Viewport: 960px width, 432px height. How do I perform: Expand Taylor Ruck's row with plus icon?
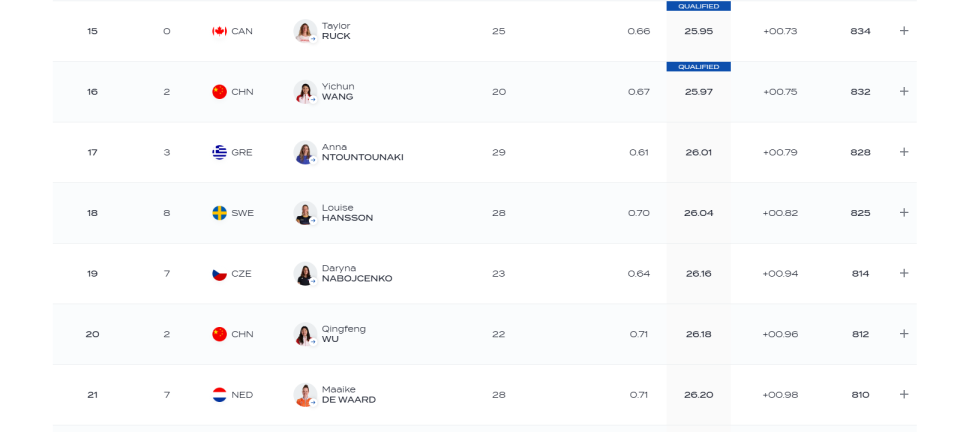[904, 31]
